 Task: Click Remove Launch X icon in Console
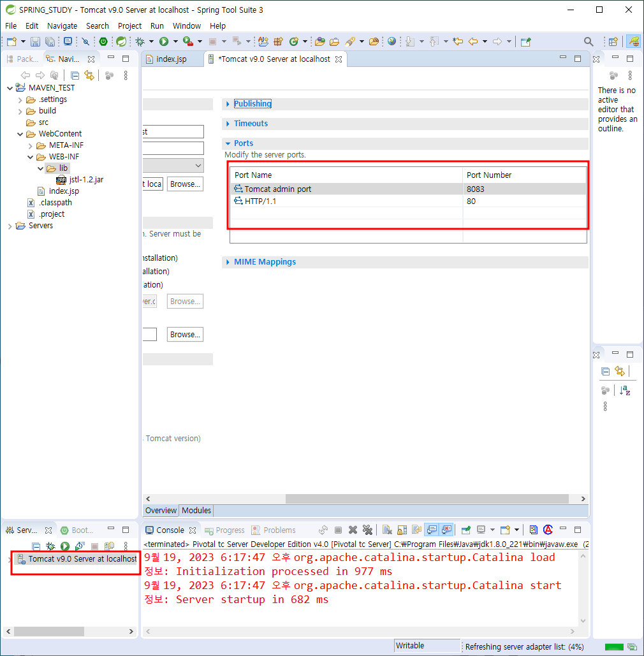pyautogui.click(x=353, y=530)
